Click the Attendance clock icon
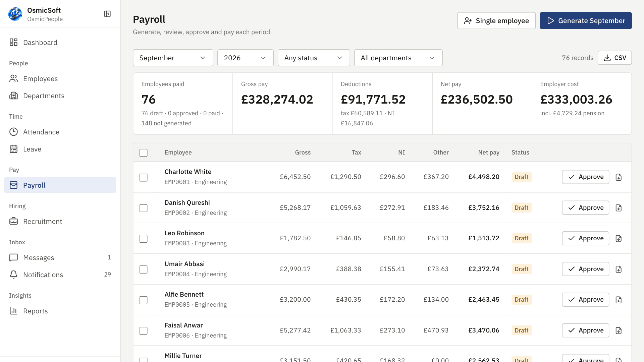 [13, 132]
